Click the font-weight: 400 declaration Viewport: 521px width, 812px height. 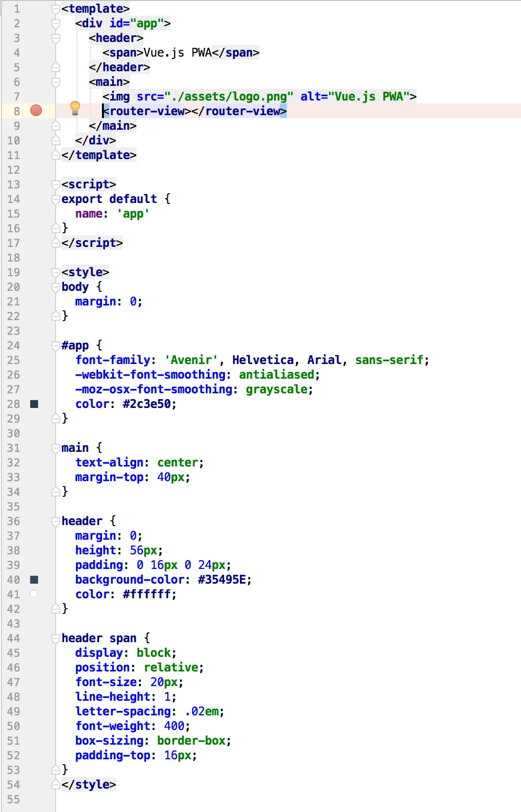133,726
